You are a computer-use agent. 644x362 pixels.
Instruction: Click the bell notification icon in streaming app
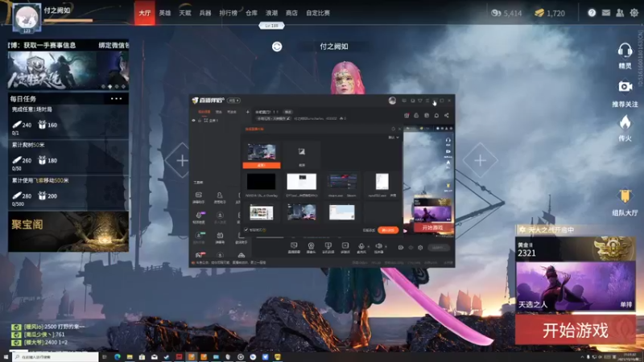(x=436, y=115)
